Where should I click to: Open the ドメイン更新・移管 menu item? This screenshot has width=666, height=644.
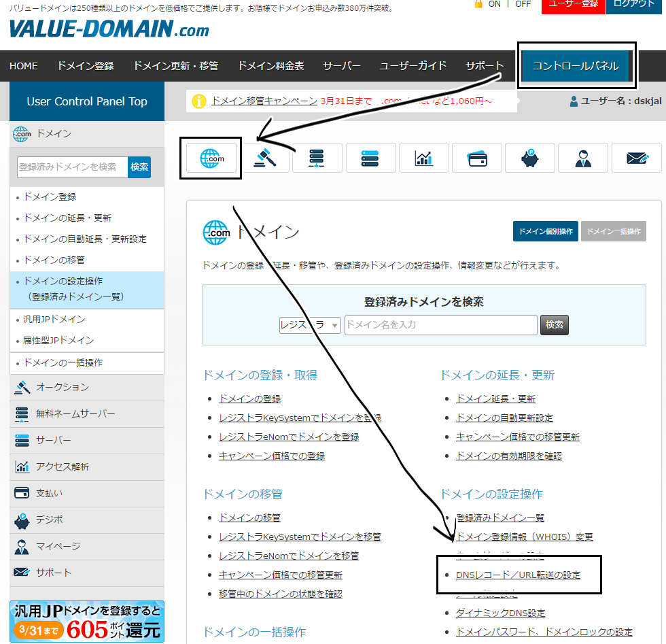click(x=176, y=66)
